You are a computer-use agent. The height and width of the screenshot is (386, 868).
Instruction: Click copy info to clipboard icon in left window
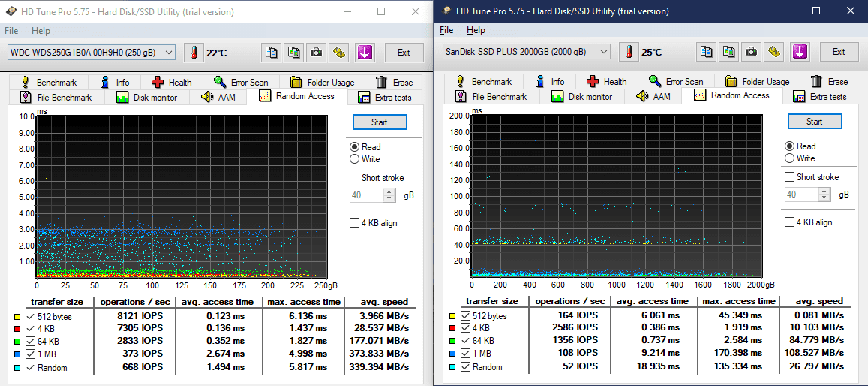(x=272, y=53)
